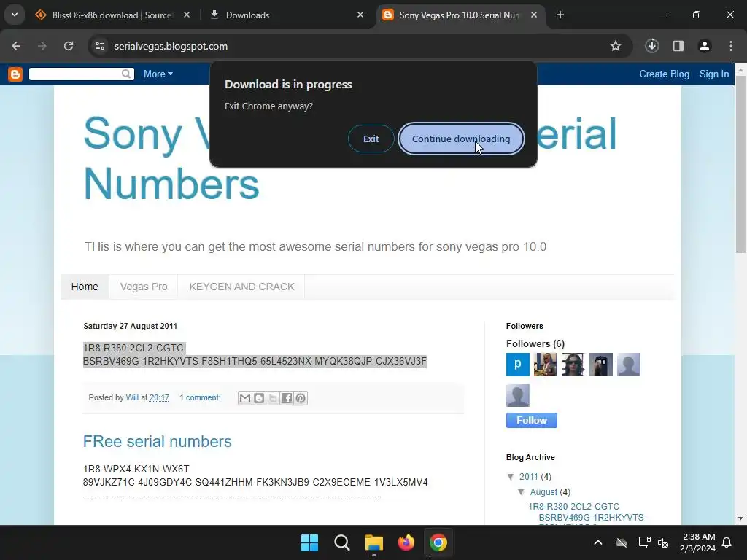Viewport: 747px width, 560px height.
Task: Click the blue Follow button
Action: tap(532, 421)
